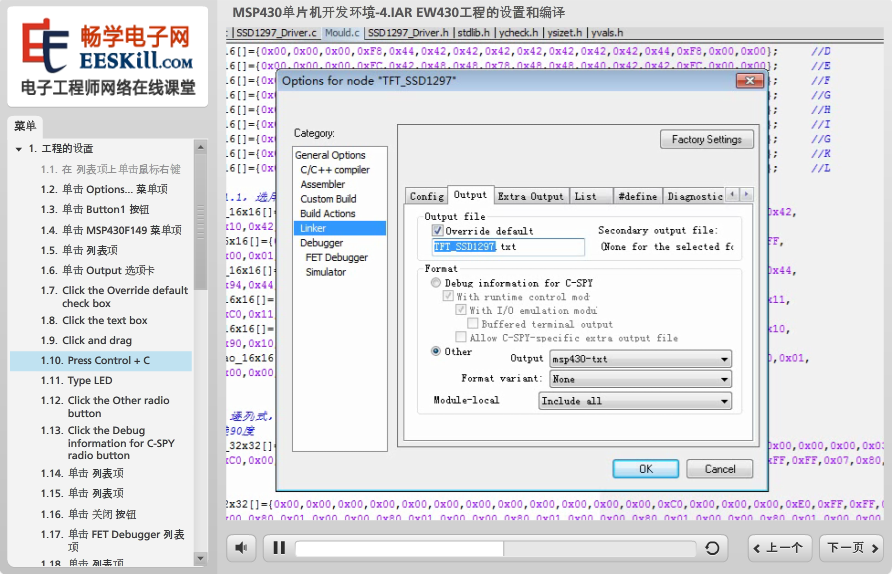Screen dimensions: 892x574
Task: Seek in the tutorial progress bar
Action: pyautogui.click(x=495, y=548)
